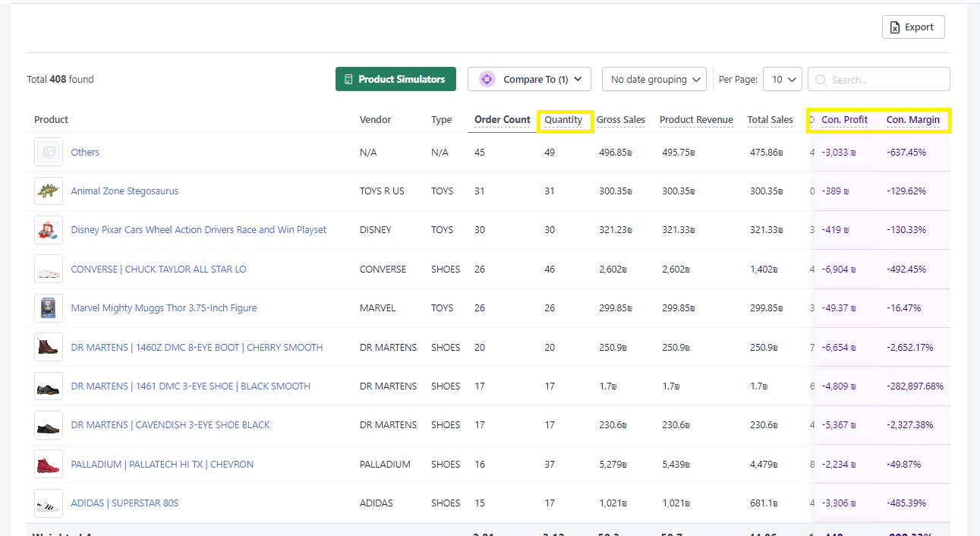The image size is (980, 536).
Task: Click the Compare To target icon
Action: coord(487,79)
